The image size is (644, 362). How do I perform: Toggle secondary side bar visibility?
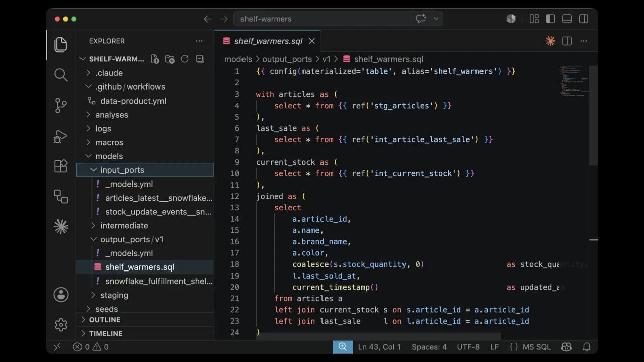584,19
